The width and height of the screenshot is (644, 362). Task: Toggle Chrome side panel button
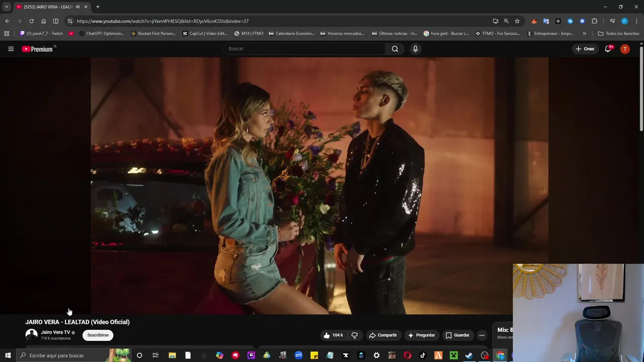55,21
